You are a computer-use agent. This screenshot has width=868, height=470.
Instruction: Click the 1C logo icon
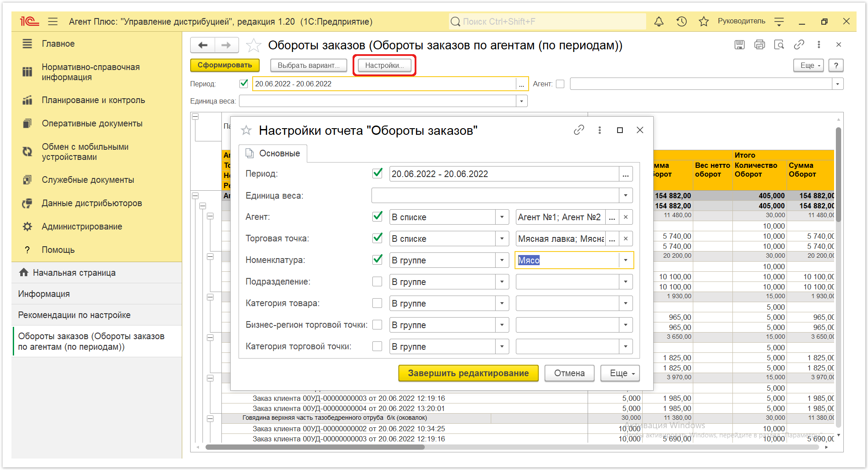point(29,21)
